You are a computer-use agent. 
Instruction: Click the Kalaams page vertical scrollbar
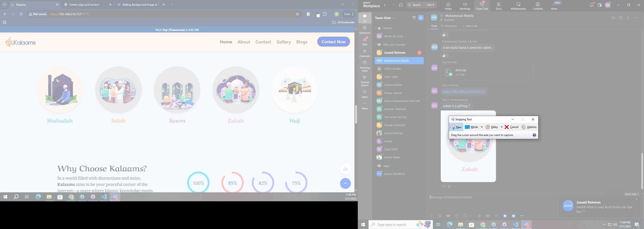356,114
